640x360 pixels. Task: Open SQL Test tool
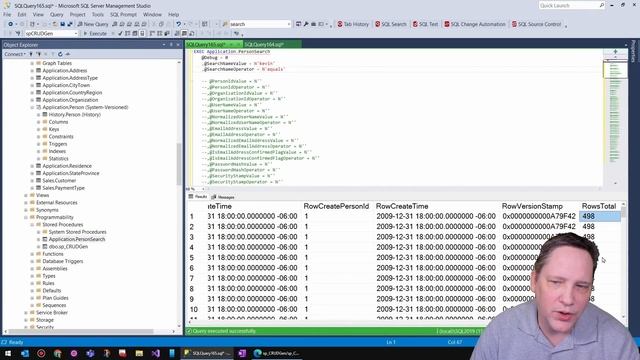point(425,24)
